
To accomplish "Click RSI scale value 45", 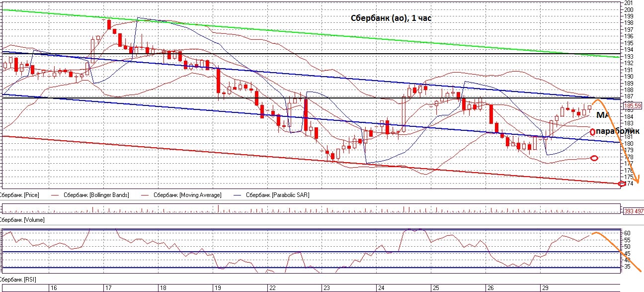I will (628, 253).
